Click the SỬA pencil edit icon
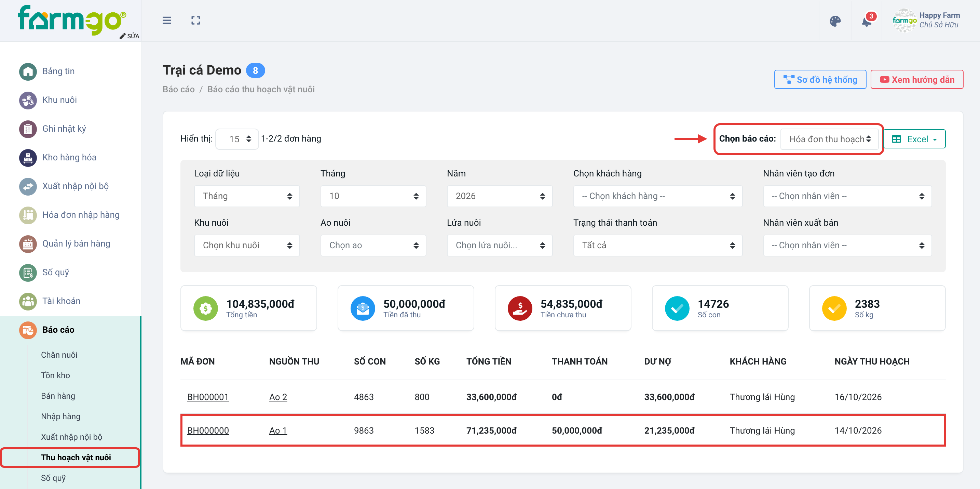980x489 pixels. pyautogui.click(x=122, y=36)
